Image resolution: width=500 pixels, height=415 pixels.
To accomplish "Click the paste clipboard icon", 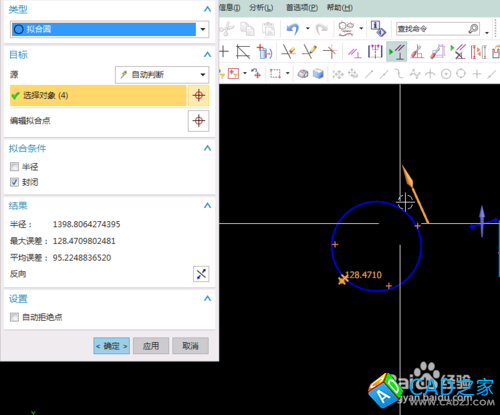I will (x=268, y=29).
